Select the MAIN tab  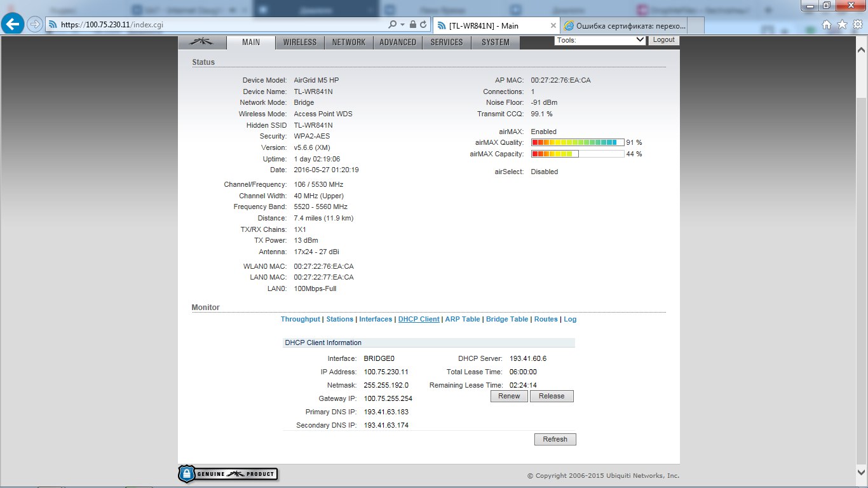tap(251, 42)
